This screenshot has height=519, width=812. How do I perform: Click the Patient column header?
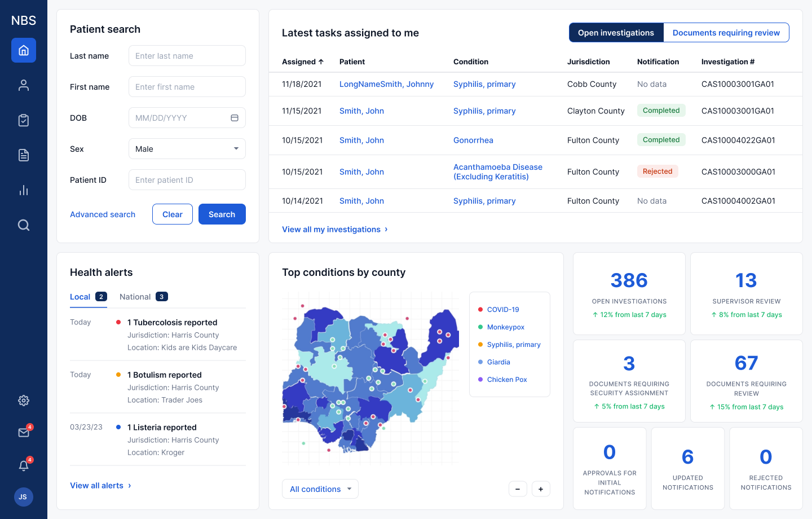[x=352, y=61]
